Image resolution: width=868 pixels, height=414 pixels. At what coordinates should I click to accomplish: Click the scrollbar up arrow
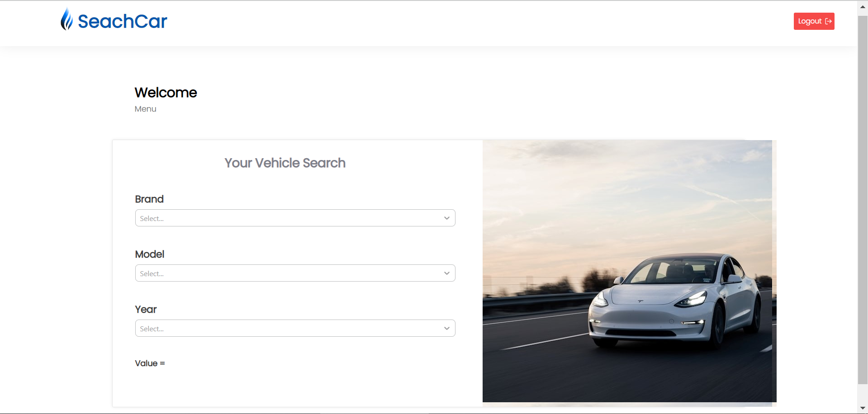click(862, 6)
